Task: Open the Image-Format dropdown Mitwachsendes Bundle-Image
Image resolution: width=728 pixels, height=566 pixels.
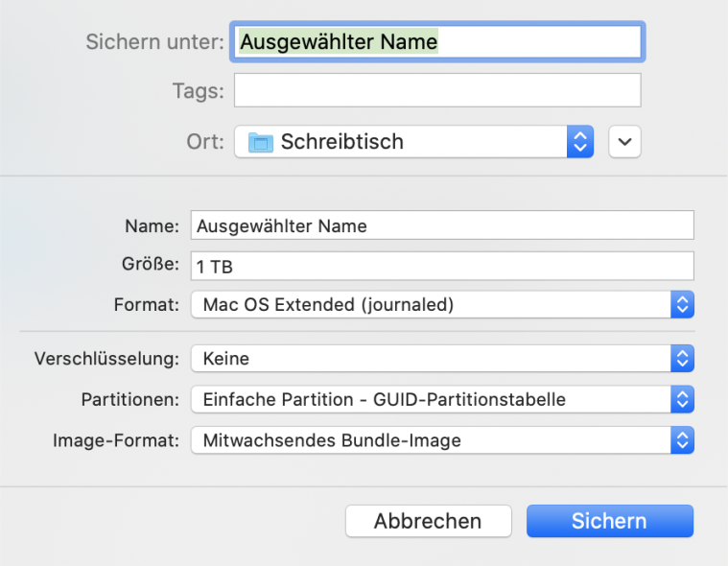Action: 442,440
